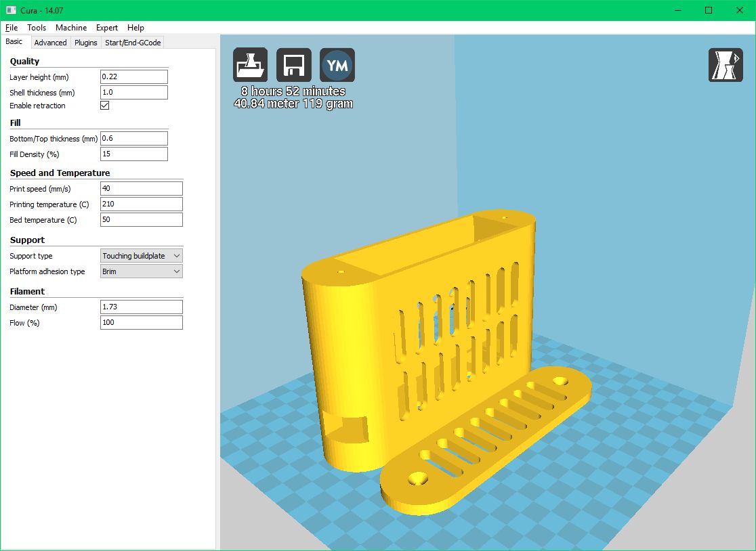
Task: Open the View mode icon
Action: coord(726,65)
